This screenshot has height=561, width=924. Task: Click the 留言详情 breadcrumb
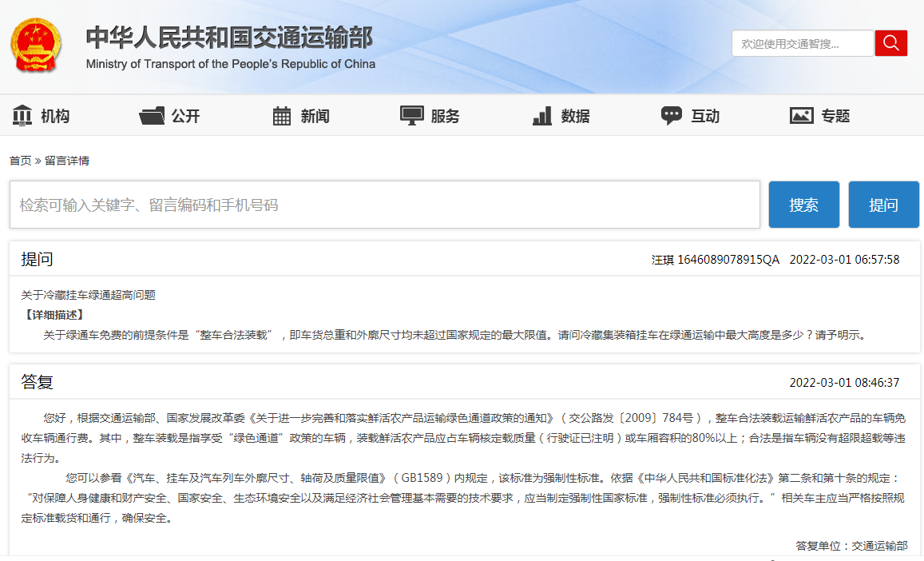(67, 161)
